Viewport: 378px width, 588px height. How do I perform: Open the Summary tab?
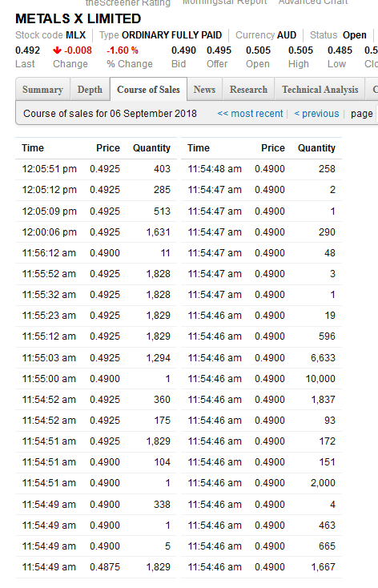coord(42,90)
